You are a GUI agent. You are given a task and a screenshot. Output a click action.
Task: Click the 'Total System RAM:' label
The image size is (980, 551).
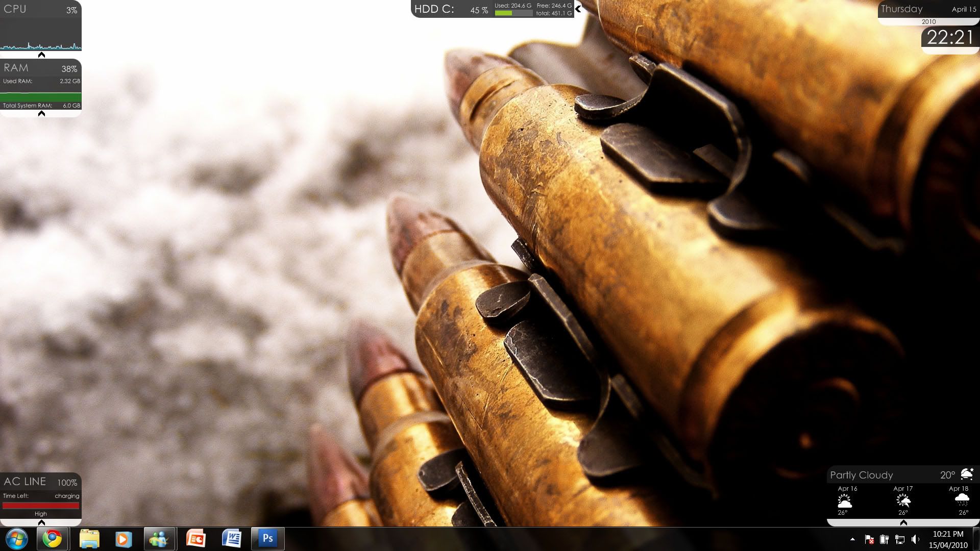28,106
